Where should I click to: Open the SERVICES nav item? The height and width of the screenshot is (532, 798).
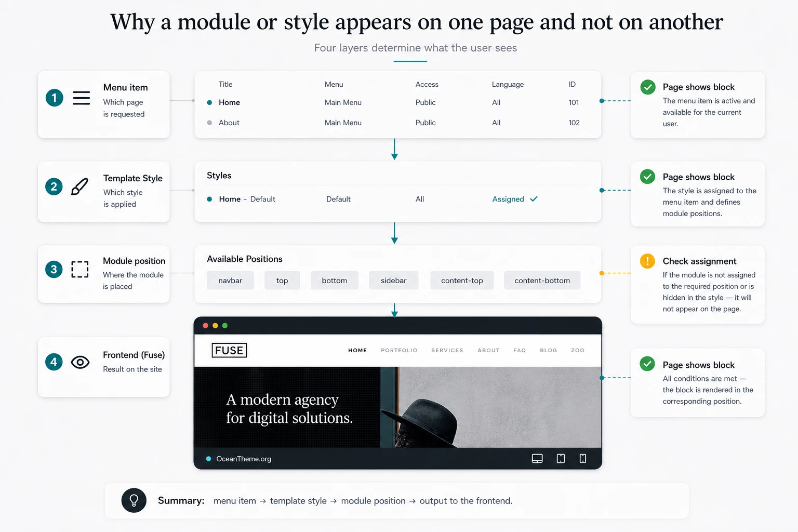click(447, 351)
